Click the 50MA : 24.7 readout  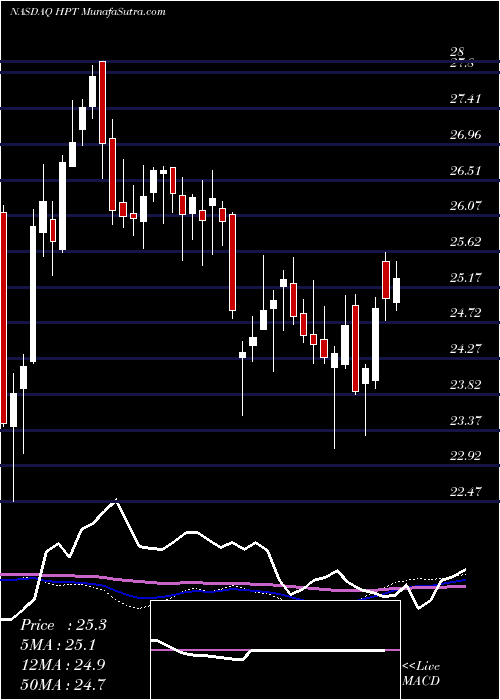(64, 684)
